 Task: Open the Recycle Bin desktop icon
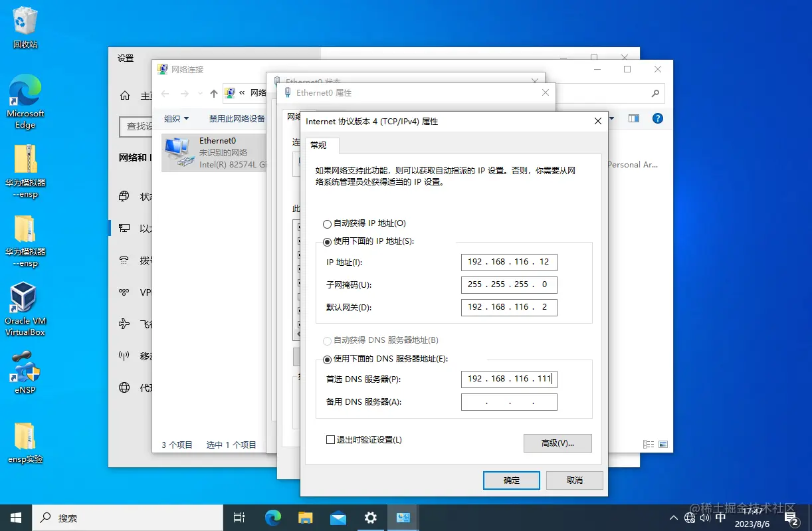click(x=25, y=28)
